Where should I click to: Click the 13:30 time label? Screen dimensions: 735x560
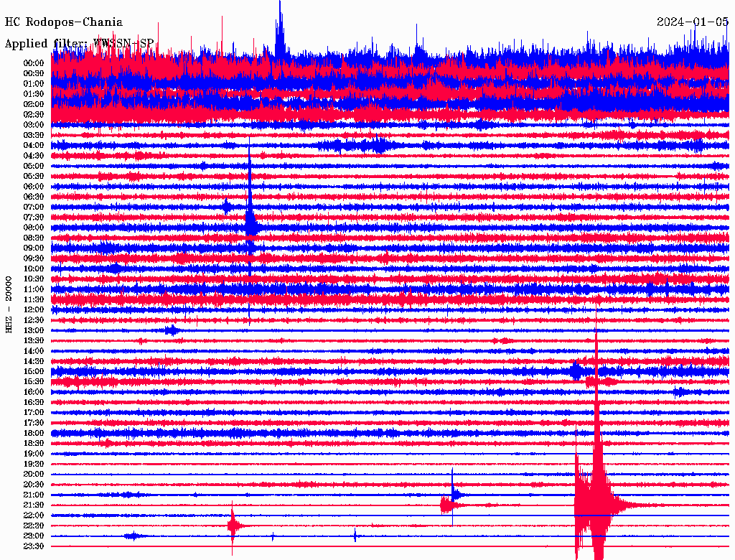pyautogui.click(x=34, y=341)
